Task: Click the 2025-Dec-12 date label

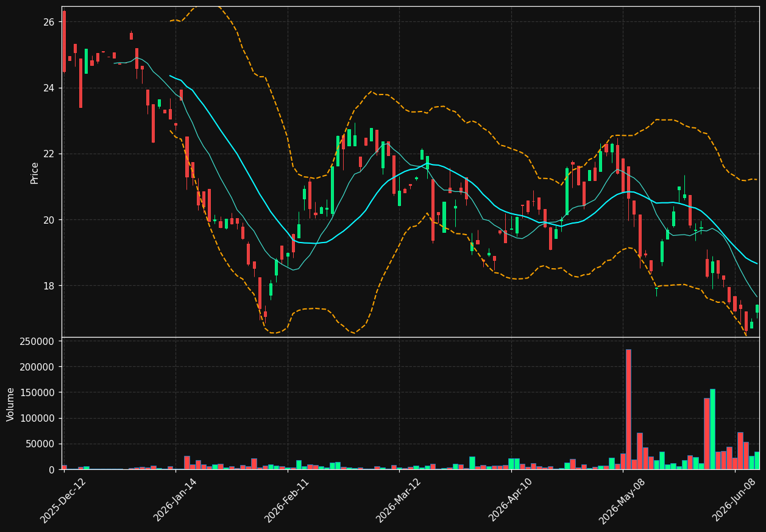Action: coord(63,500)
